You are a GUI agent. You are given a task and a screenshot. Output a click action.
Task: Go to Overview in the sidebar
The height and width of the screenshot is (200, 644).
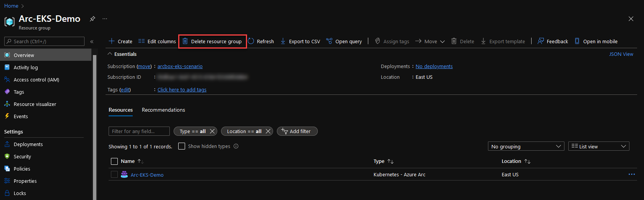pyautogui.click(x=46, y=55)
